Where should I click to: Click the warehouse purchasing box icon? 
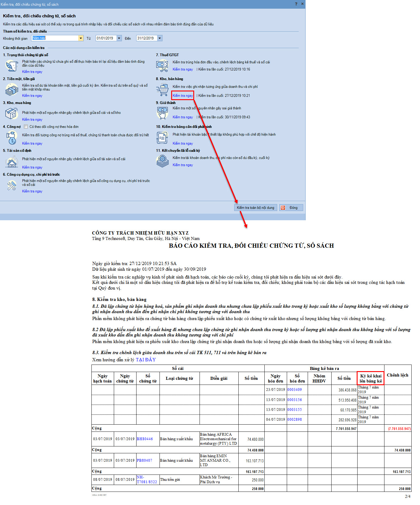[x=12, y=114]
